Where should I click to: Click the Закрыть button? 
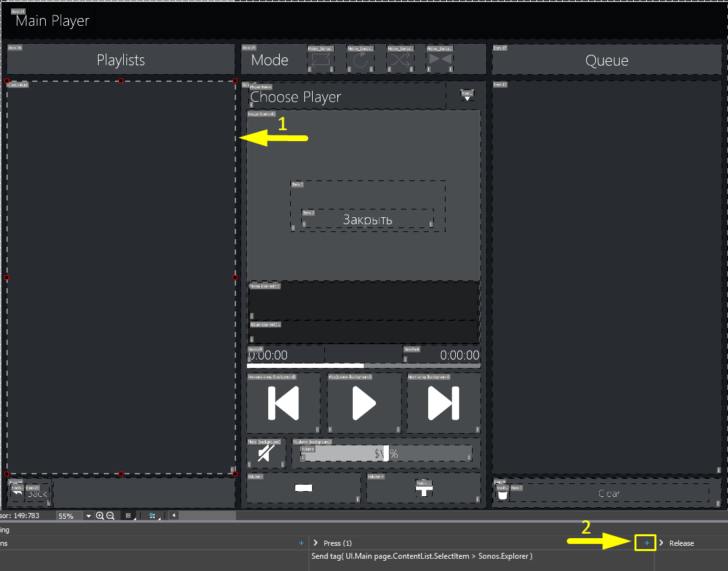pyautogui.click(x=368, y=219)
